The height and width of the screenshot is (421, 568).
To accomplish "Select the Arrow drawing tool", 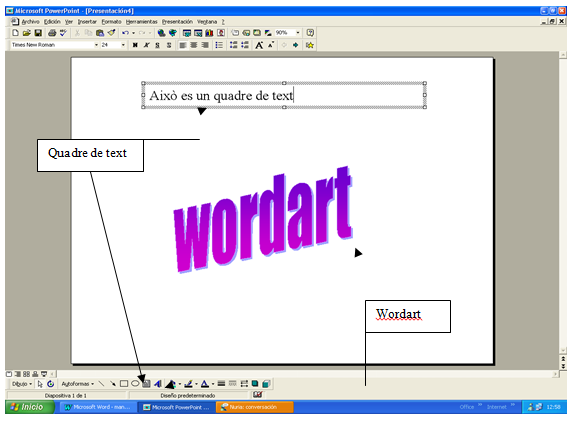I will [113, 383].
